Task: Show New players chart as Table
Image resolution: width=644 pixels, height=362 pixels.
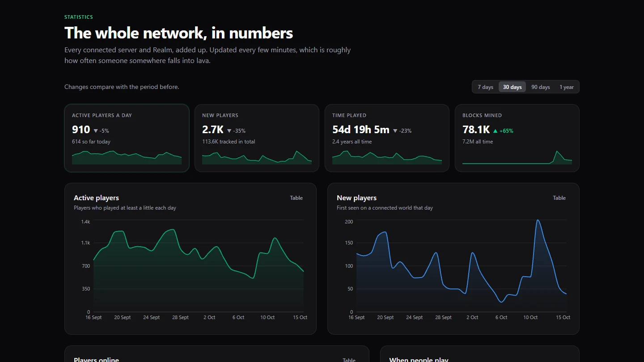Action: pyautogui.click(x=559, y=198)
